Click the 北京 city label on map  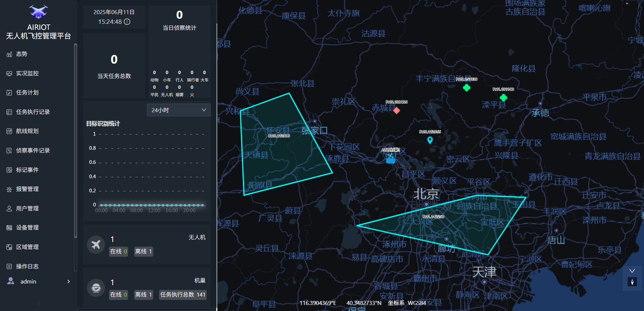pos(426,194)
